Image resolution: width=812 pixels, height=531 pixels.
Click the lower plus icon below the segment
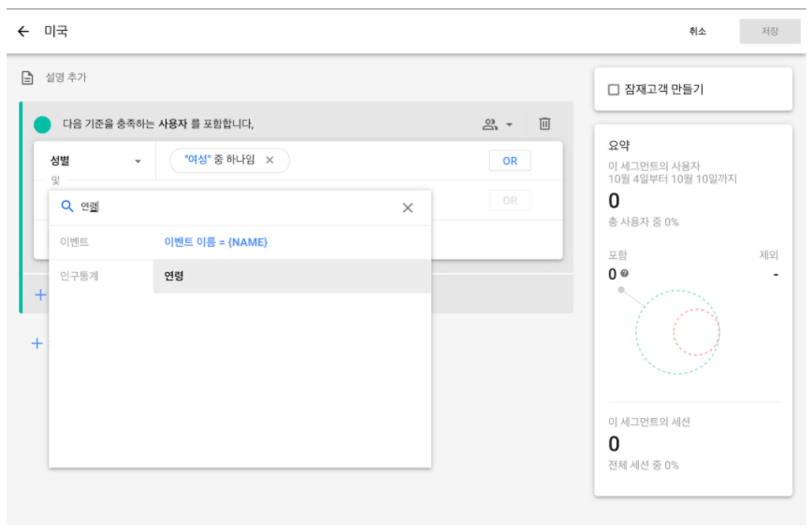(36, 344)
